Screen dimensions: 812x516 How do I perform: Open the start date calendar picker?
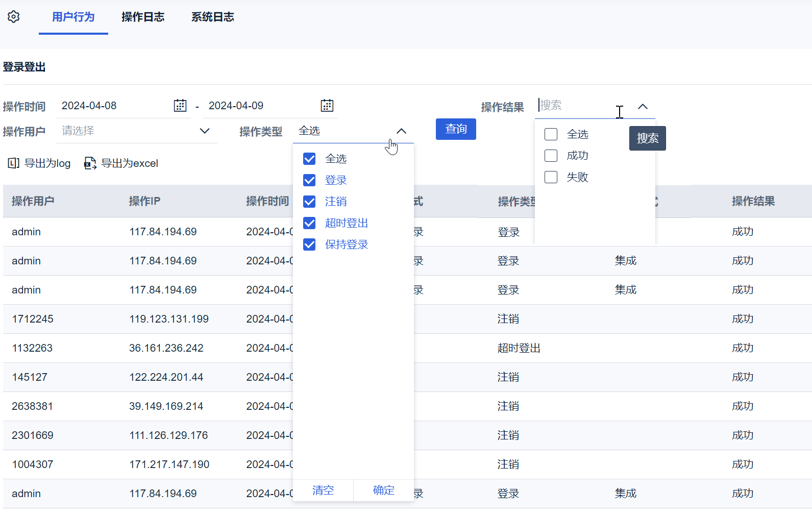180,106
